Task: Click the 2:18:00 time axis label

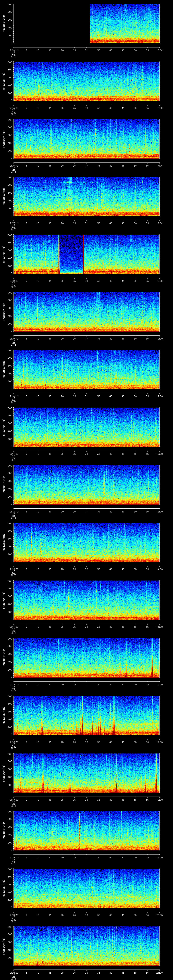Action: [x=14, y=857]
